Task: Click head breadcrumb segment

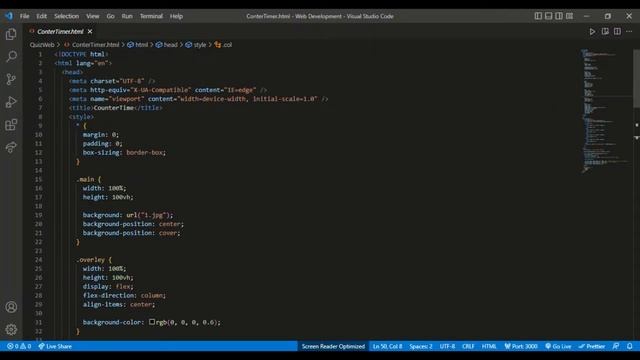Action: [167, 44]
